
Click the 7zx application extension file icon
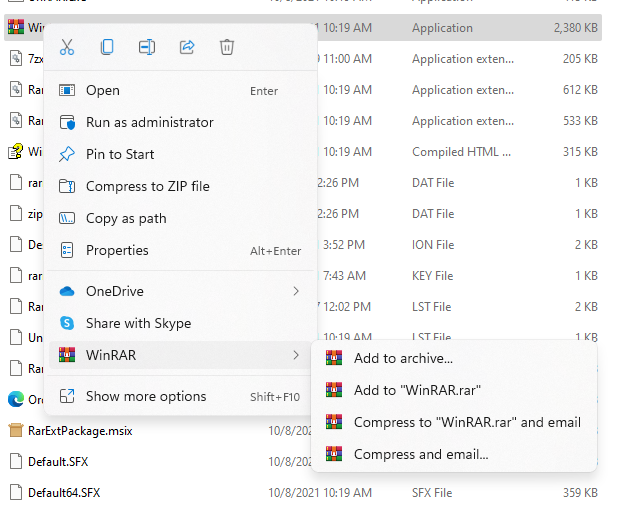click(x=16, y=58)
